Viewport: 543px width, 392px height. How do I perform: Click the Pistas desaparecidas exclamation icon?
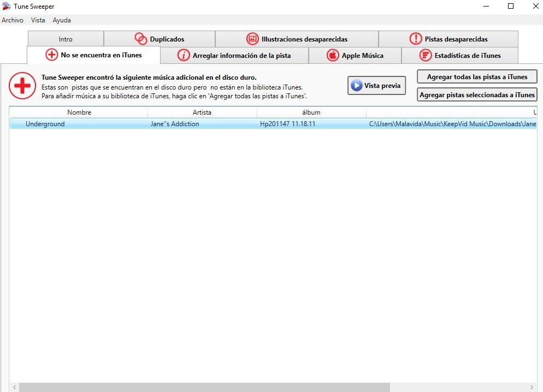[416, 39]
